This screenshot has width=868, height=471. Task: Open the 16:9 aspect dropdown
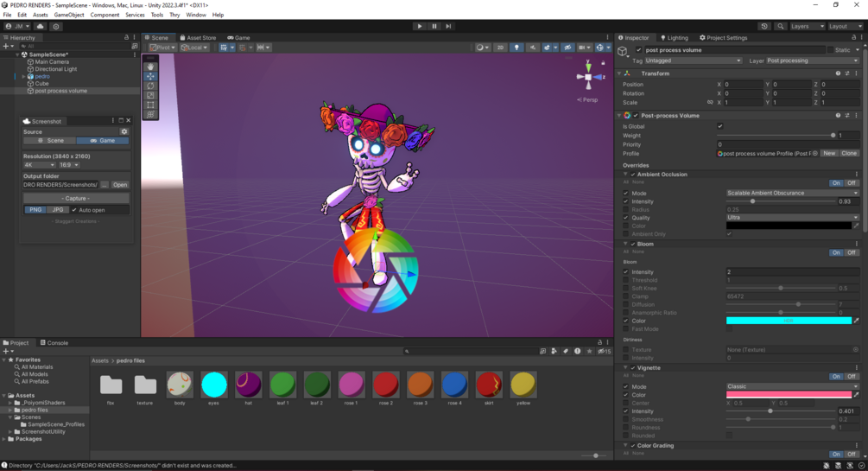pyautogui.click(x=69, y=164)
